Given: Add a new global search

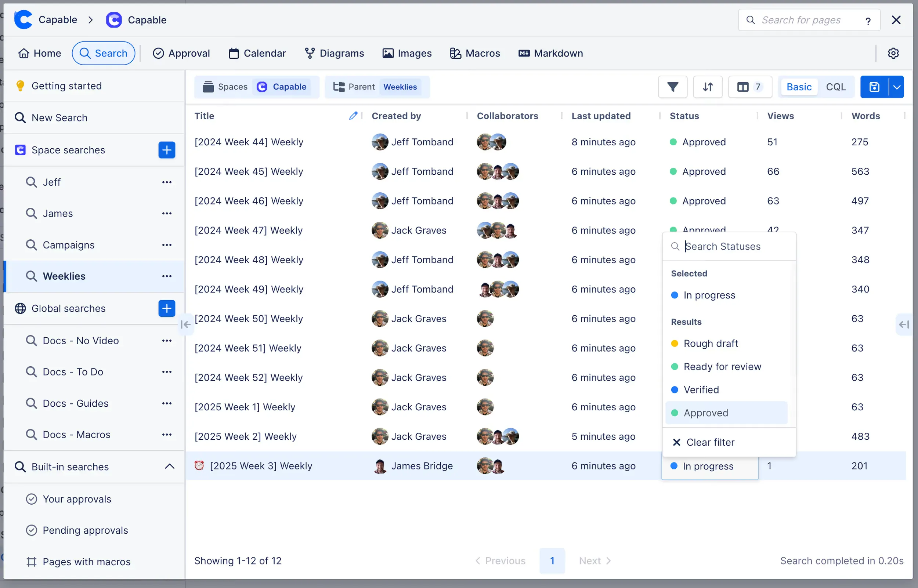Looking at the screenshot, I should click(x=167, y=309).
